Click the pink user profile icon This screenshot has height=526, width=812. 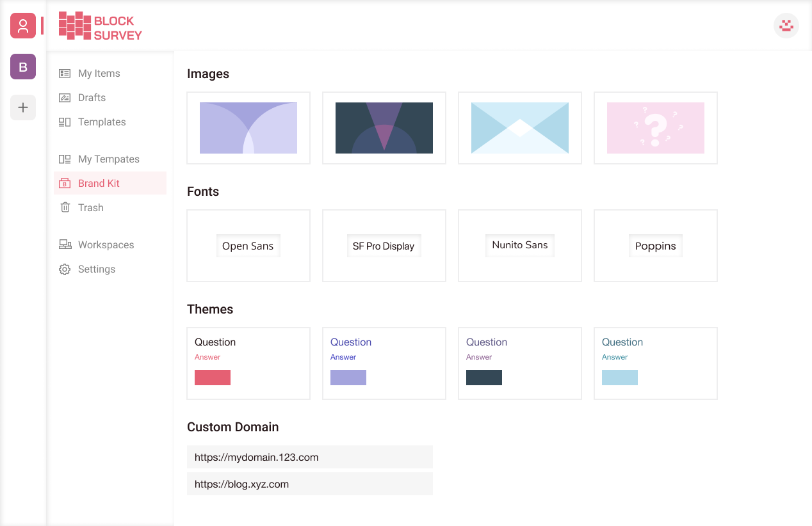tap(23, 26)
